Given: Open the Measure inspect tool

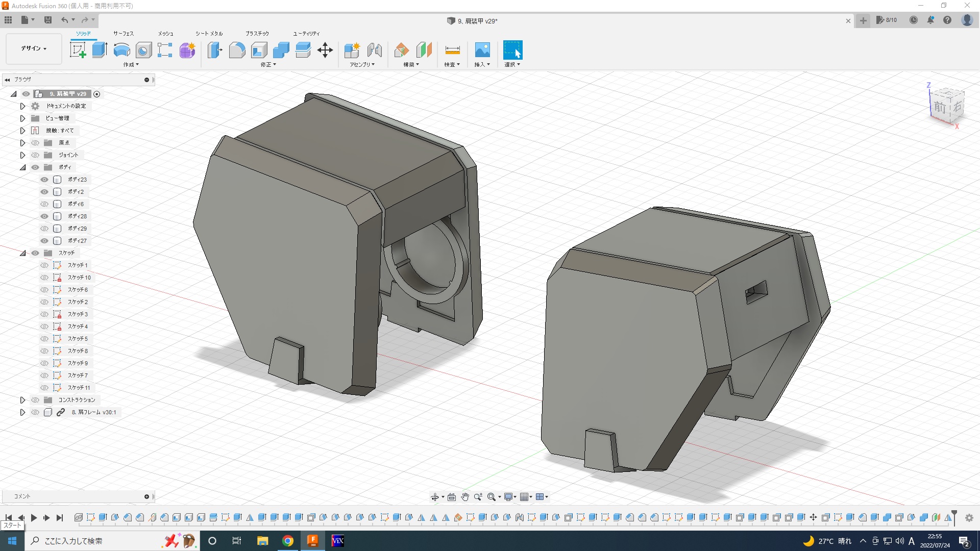Looking at the screenshot, I should tap(452, 50).
